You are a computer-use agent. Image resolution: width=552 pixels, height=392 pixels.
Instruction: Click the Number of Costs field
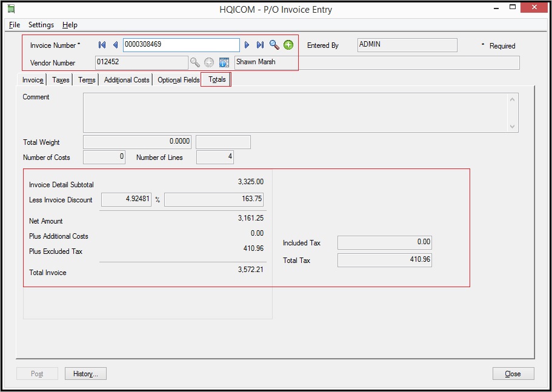104,157
